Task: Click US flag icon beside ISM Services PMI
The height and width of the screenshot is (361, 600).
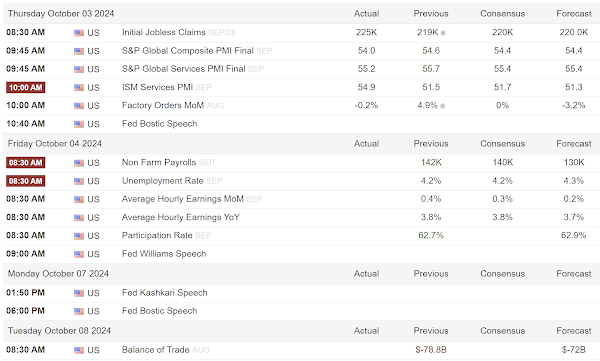Action: click(79, 88)
